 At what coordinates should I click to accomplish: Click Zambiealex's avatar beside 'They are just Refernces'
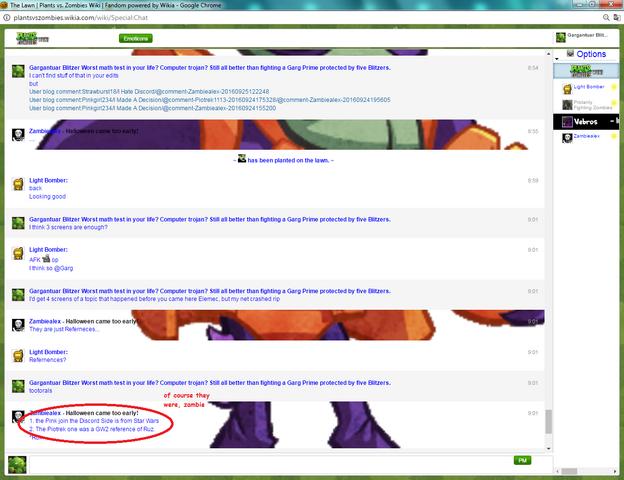18,325
